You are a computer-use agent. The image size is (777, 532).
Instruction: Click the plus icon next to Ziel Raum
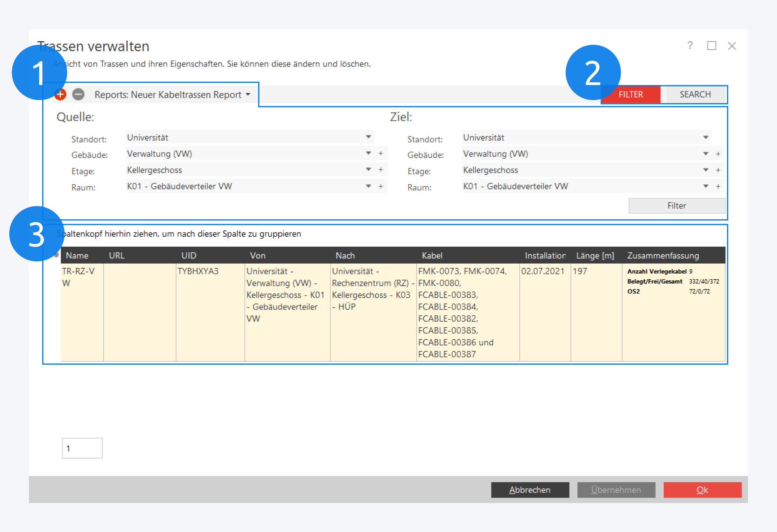718,186
